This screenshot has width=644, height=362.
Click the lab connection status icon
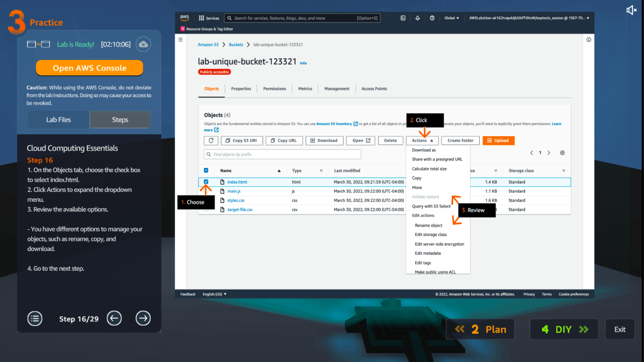coord(39,44)
